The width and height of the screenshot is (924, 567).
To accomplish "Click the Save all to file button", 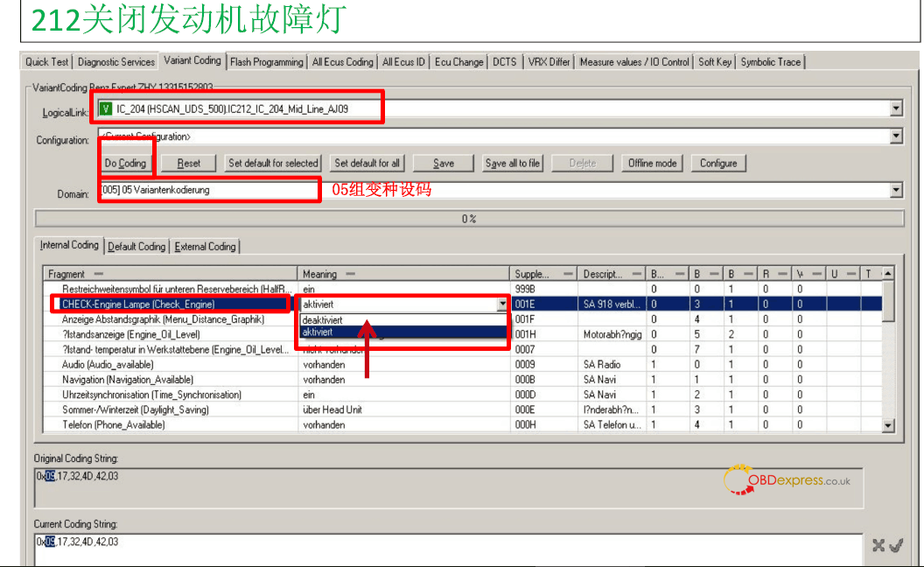I will click(x=512, y=163).
